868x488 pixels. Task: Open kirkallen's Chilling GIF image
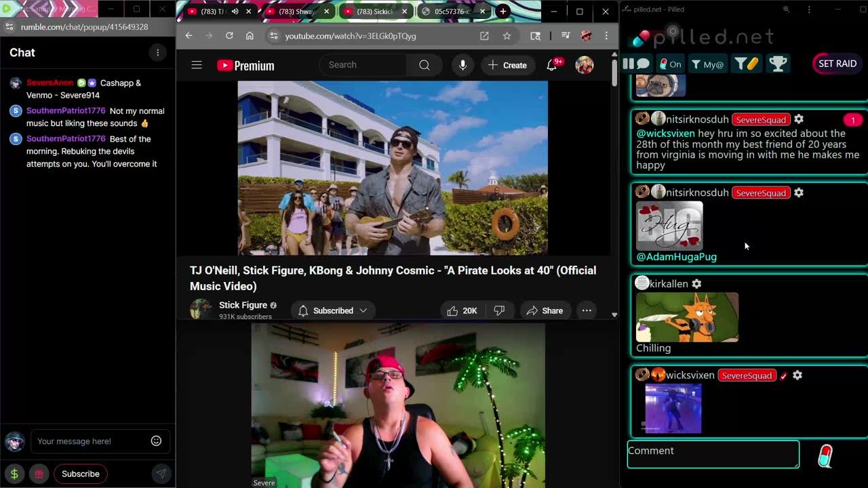687,317
